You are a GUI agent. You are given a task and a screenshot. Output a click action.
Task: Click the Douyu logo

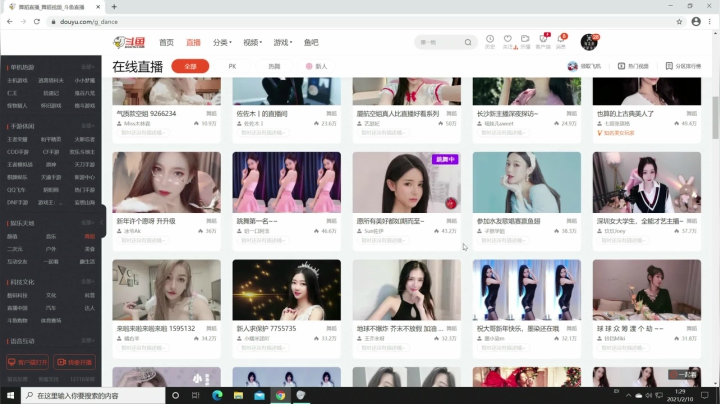[129, 42]
